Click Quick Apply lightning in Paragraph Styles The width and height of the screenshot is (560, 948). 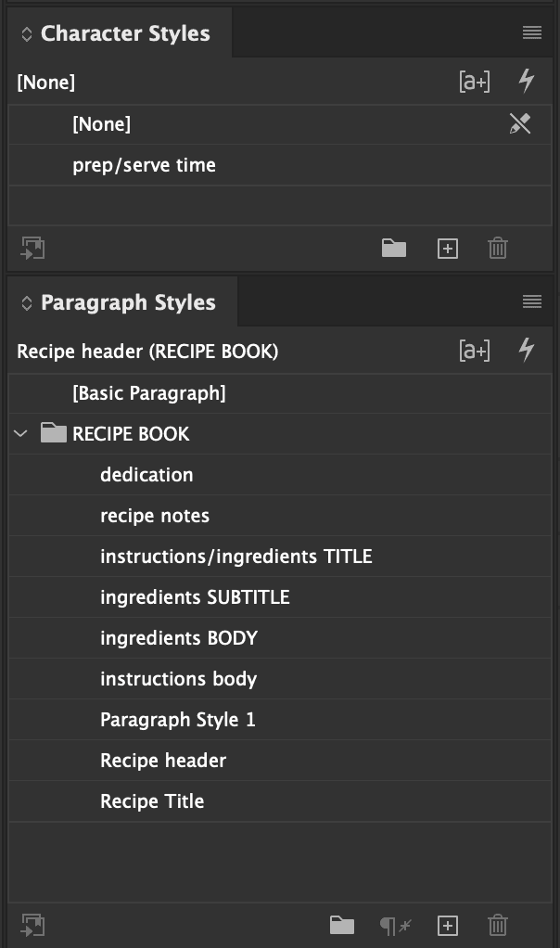click(527, 351)
